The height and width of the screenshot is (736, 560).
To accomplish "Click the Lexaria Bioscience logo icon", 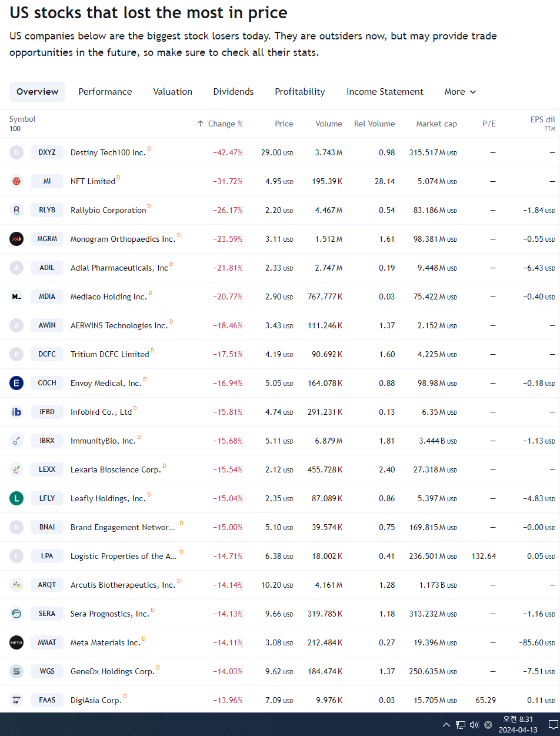I will [16, 469].
